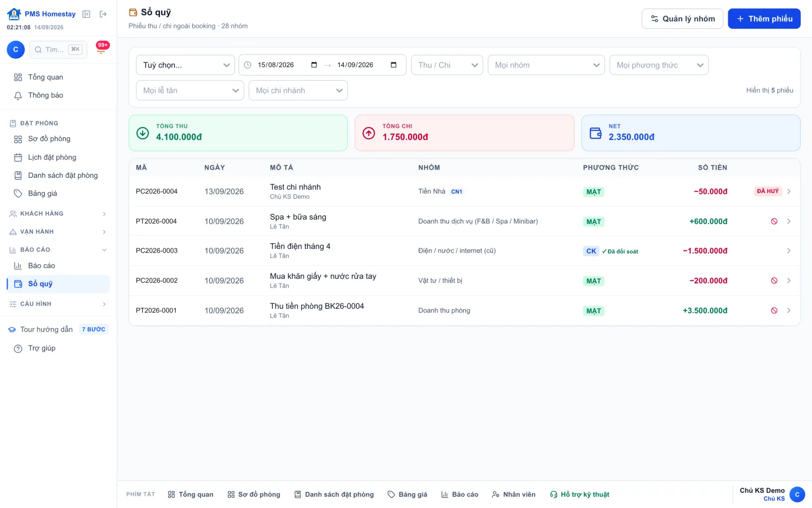Collapse the Báo cáo sidebar section
The image size is (812, 508).
click(58, 250)
